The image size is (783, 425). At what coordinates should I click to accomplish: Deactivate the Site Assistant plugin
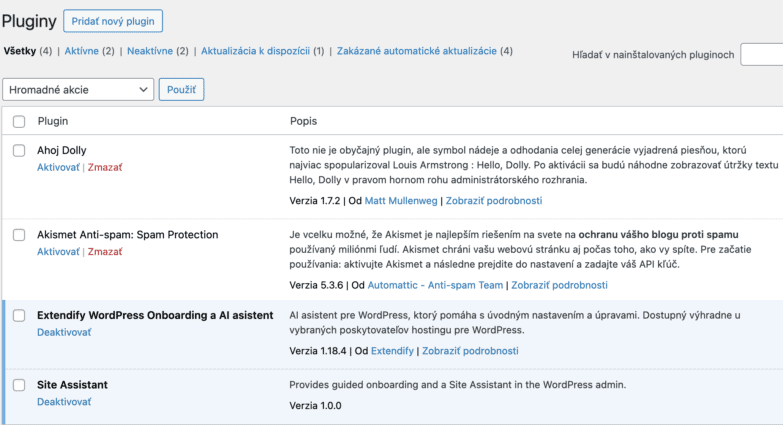[x=64, y=402]
